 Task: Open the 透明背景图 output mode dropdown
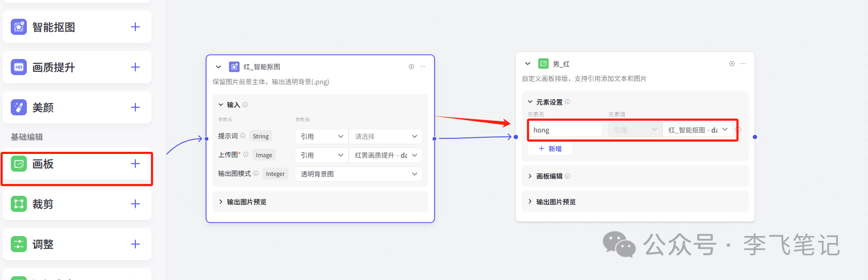(359, 174)
